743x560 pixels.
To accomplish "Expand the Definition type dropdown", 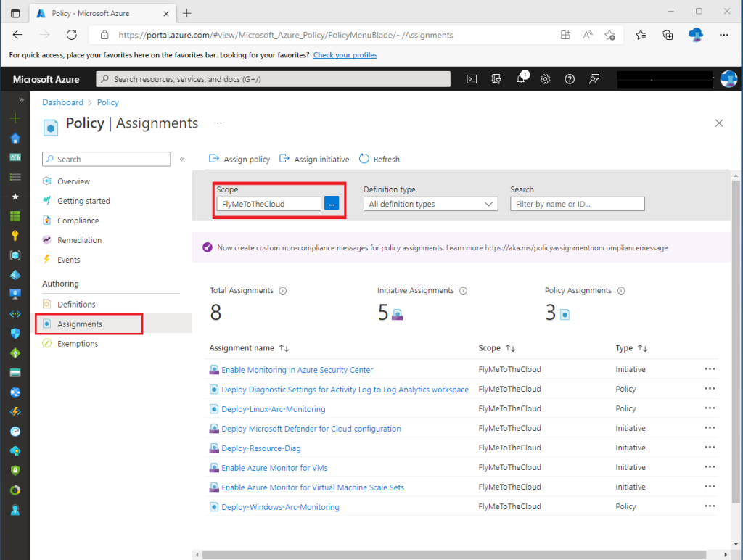I will pos(430,204).
